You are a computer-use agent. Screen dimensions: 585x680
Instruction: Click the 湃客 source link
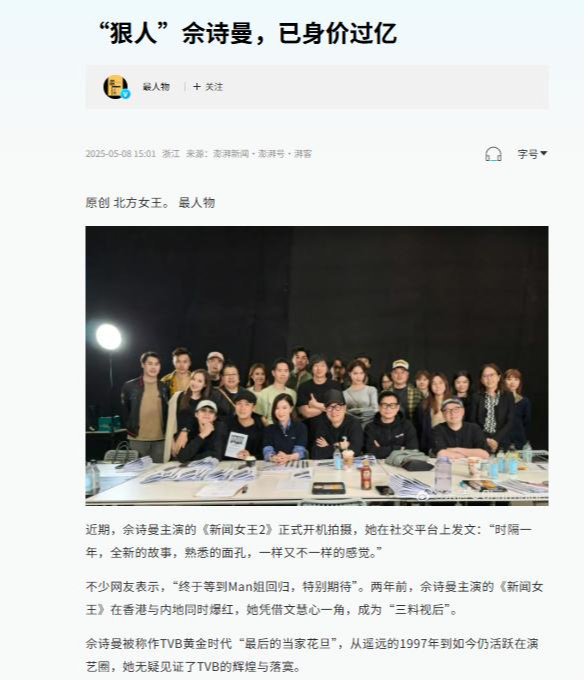coord(303,154)
